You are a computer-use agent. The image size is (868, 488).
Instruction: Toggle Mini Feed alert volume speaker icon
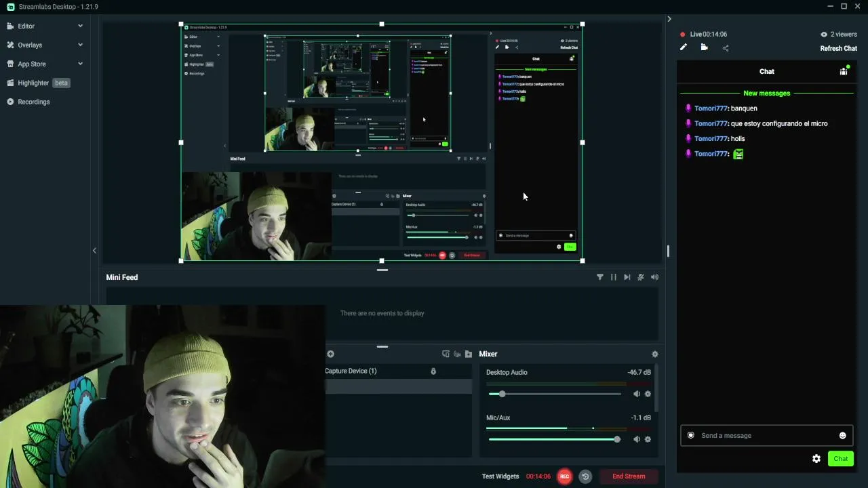(654, 277)
